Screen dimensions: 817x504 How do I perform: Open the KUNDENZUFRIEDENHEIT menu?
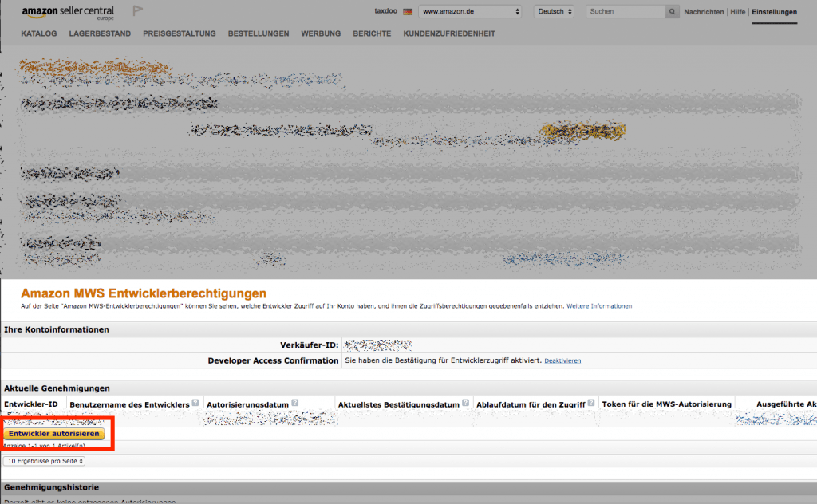tap(449, 33)
